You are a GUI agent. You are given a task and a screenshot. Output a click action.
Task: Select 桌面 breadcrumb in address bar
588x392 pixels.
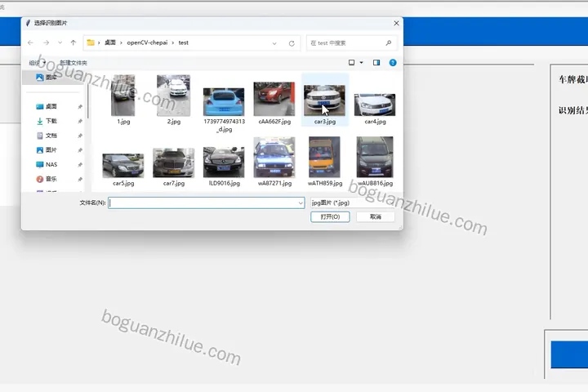point(110,42)
